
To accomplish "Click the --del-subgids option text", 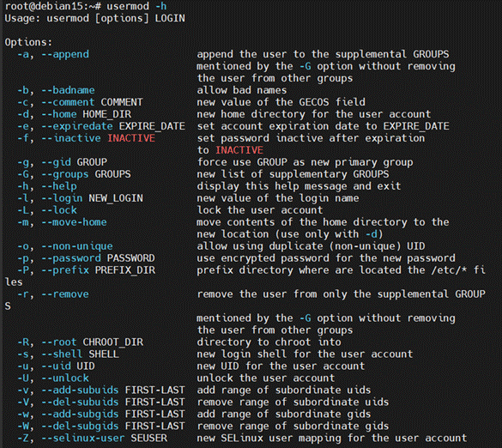I will [80, 427].
